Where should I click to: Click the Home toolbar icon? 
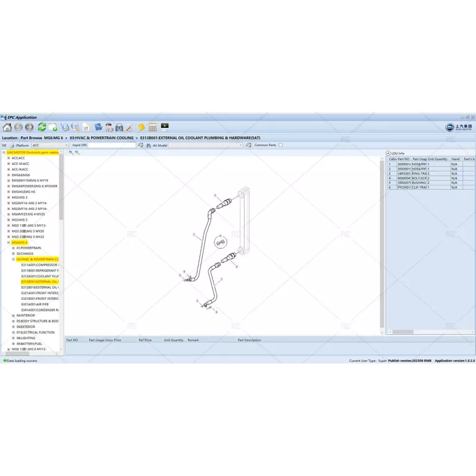click(x=7, y=127)
